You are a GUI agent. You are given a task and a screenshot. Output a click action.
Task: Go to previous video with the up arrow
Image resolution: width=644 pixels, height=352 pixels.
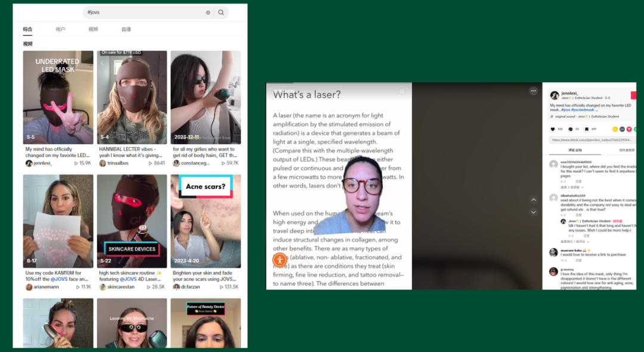533,200
